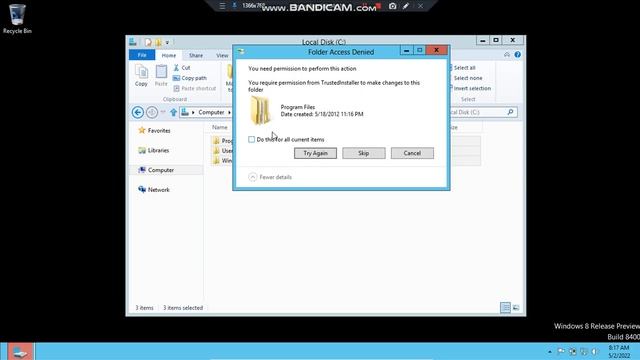Click Invert selection in the ribbon
Viewport: 640px width, 360px height.
[x=471, y=88]
